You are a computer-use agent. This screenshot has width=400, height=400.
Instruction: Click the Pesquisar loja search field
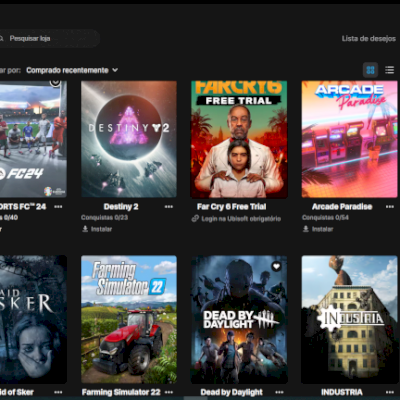[x=49, y=38]
